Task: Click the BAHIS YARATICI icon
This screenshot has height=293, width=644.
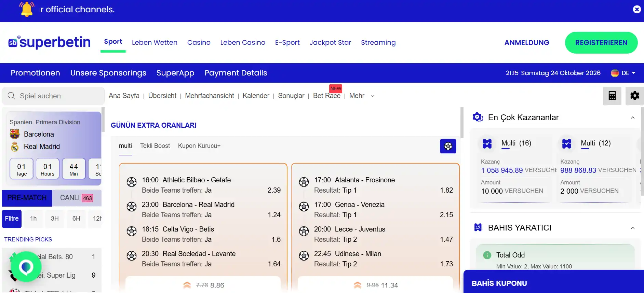Action: tap(478, 227)
